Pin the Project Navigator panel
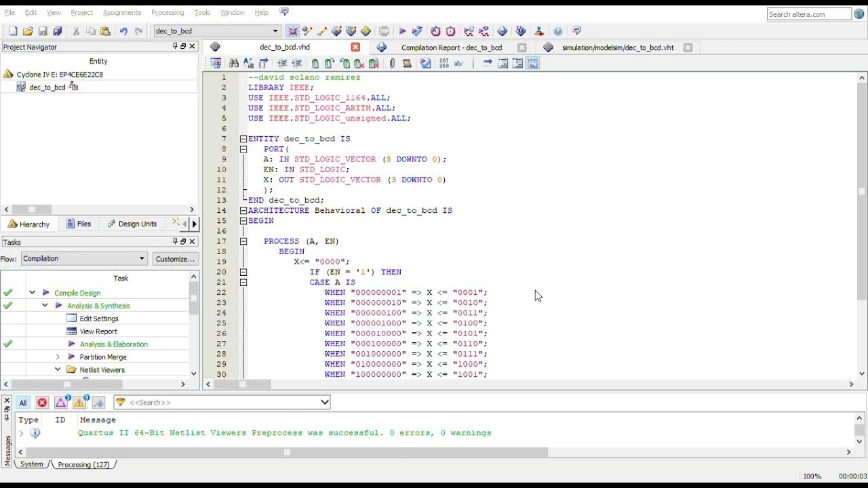This screenshot has width=868, height=488. coord(175,46)
